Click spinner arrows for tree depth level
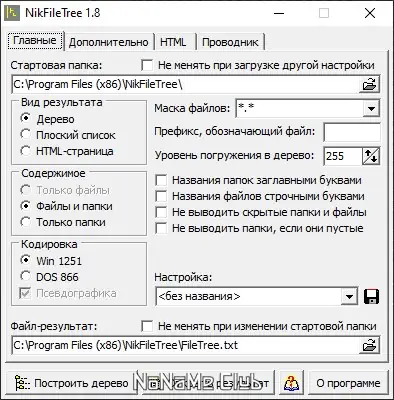 point(371,156)
